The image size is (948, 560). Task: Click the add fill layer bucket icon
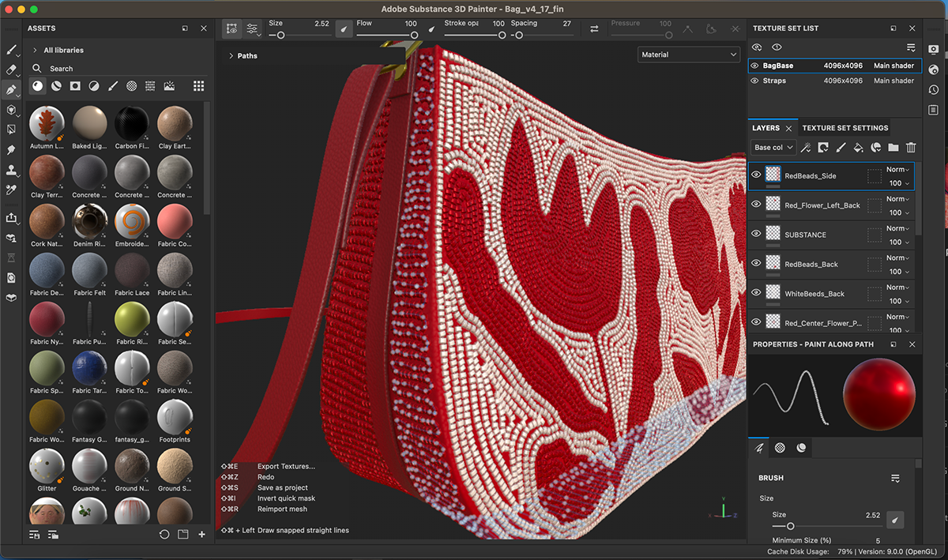pos(858,148)
